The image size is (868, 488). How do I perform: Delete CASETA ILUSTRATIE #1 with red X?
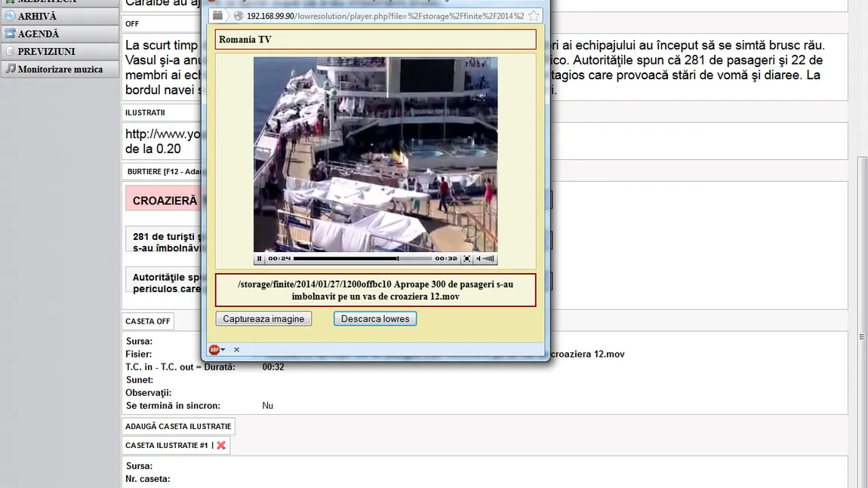(x=221, y=446)
